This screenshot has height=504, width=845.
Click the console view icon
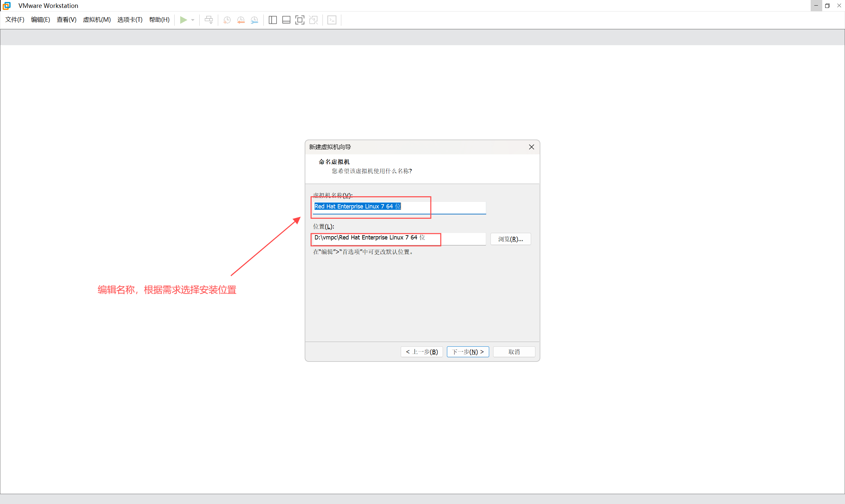coord(332,20)
